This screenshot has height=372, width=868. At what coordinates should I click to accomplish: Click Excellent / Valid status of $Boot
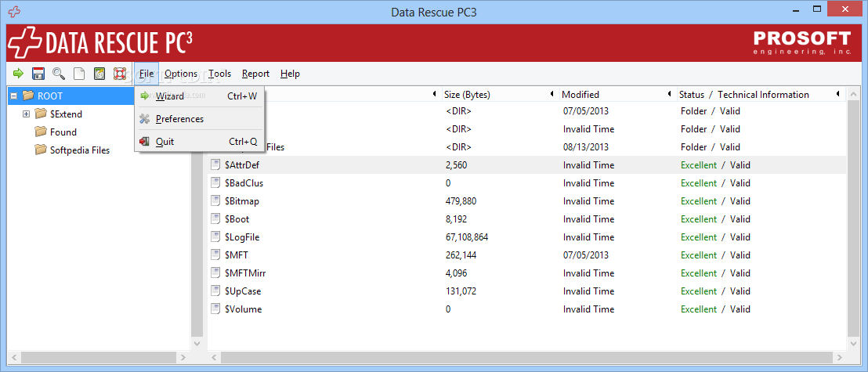[715, 219]
